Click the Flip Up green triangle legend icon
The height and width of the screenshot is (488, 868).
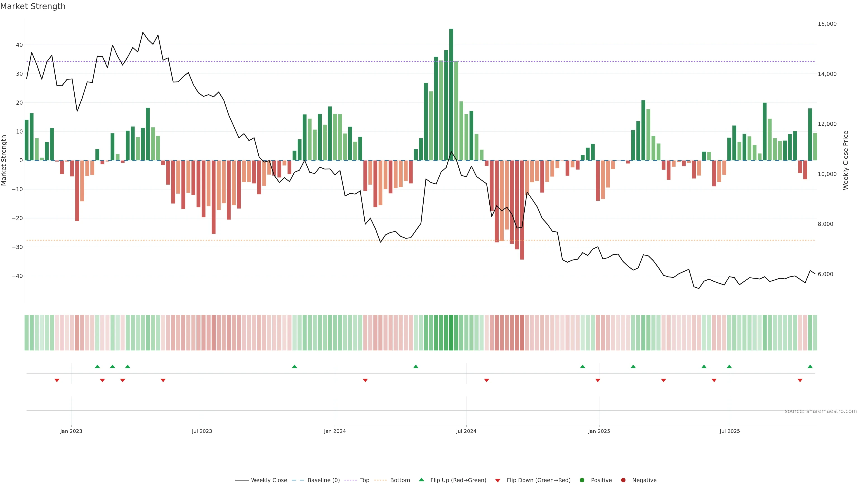(x=421, y=480)
